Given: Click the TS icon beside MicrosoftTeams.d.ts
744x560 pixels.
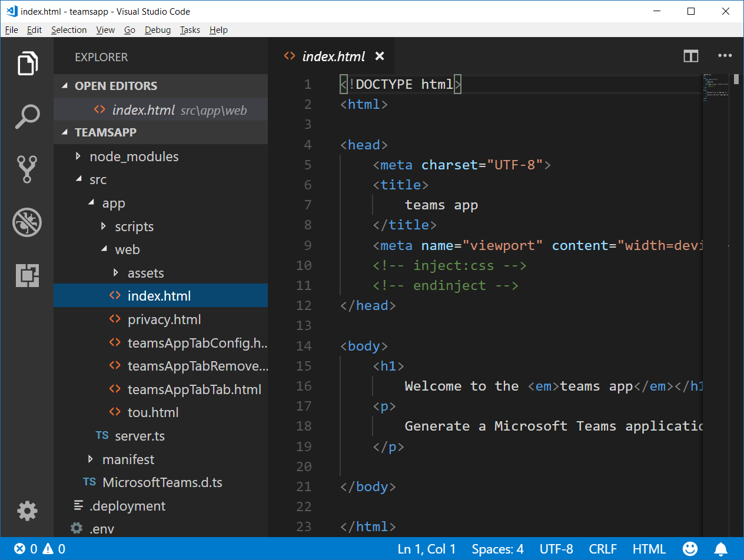Looking at the screenshot, I should pyautogui.click(x=89, y=482).
